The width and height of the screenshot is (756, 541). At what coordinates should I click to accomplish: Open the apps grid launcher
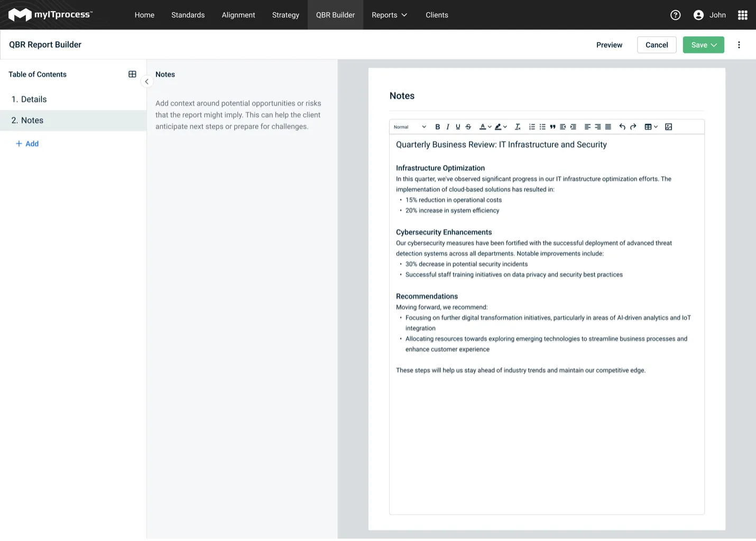tap(742, 15)
